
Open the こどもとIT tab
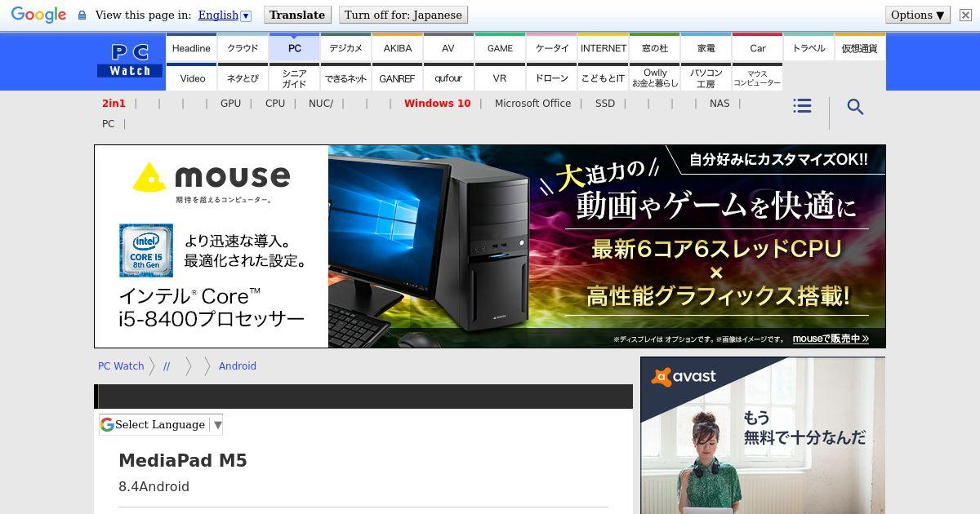(x=603, y=78)
